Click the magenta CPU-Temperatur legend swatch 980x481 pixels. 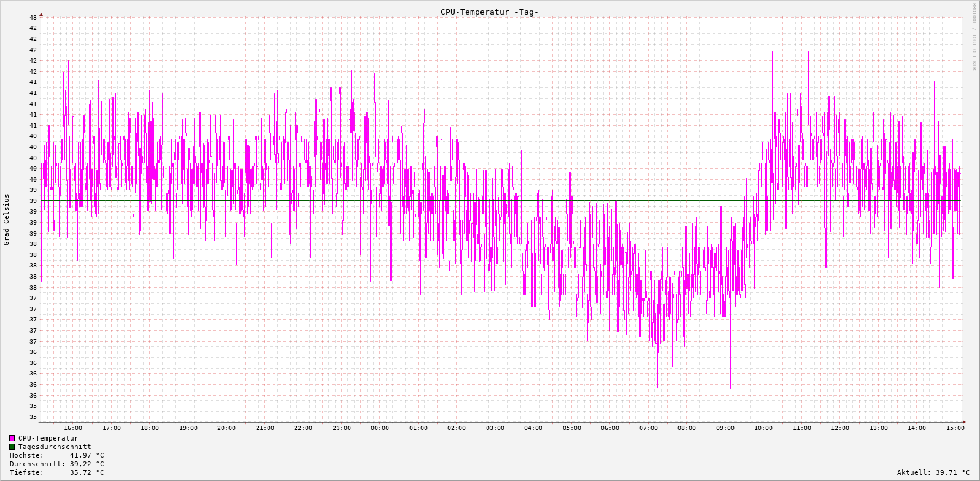coord(12,438)
